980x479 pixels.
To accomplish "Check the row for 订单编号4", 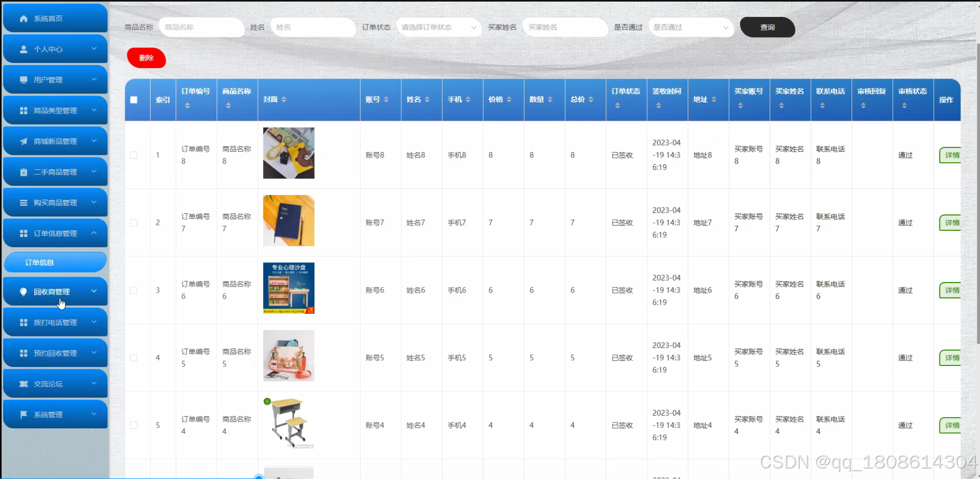I will [x=134, y=426].
